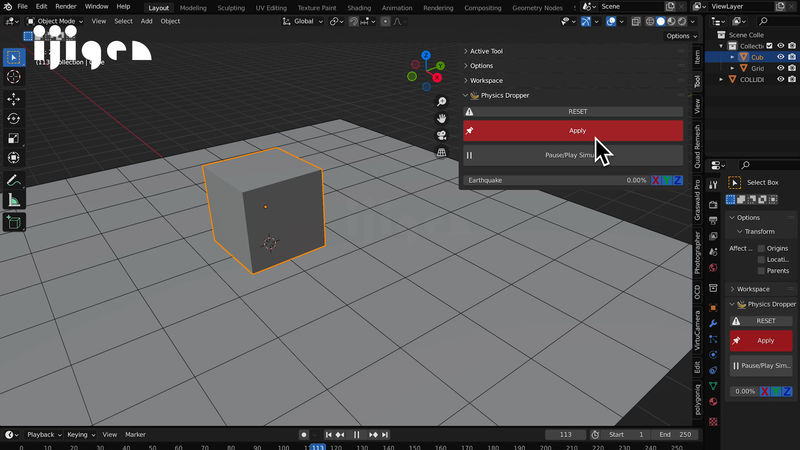The image size is (800, 450).
Task: Open the Render menu
Action: pyautogui.click(x=66, y=7)
